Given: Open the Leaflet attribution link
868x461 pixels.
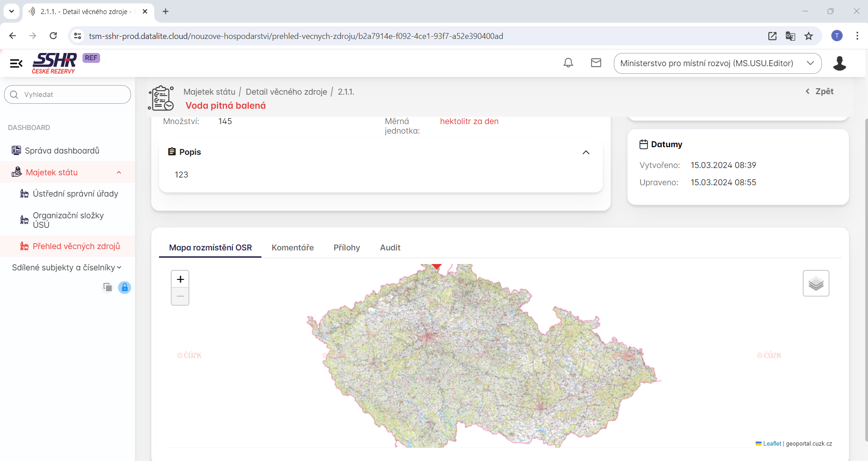Looking at the screenshot, I should 772,444.
